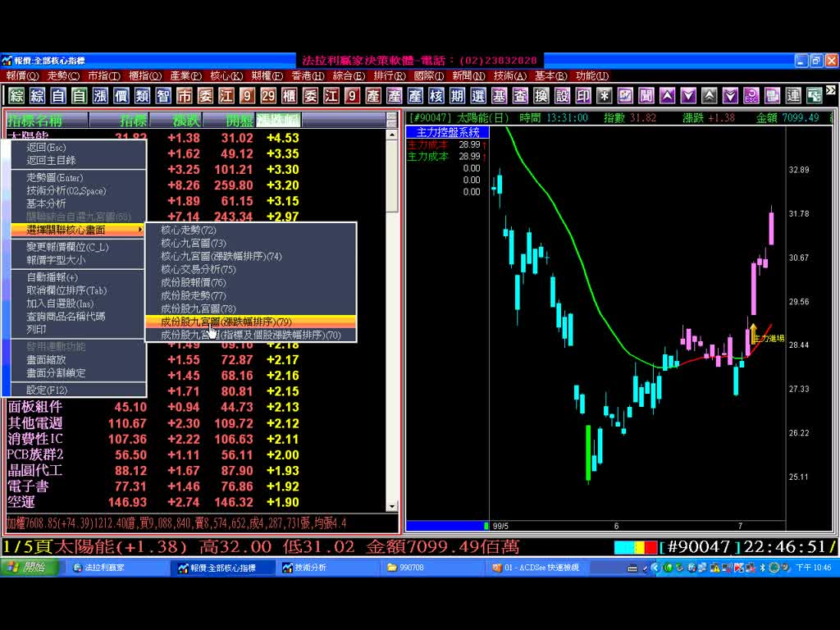Click the purple double down-arrow toolbar icon
840x630 pixels.
tap(730, 96)
